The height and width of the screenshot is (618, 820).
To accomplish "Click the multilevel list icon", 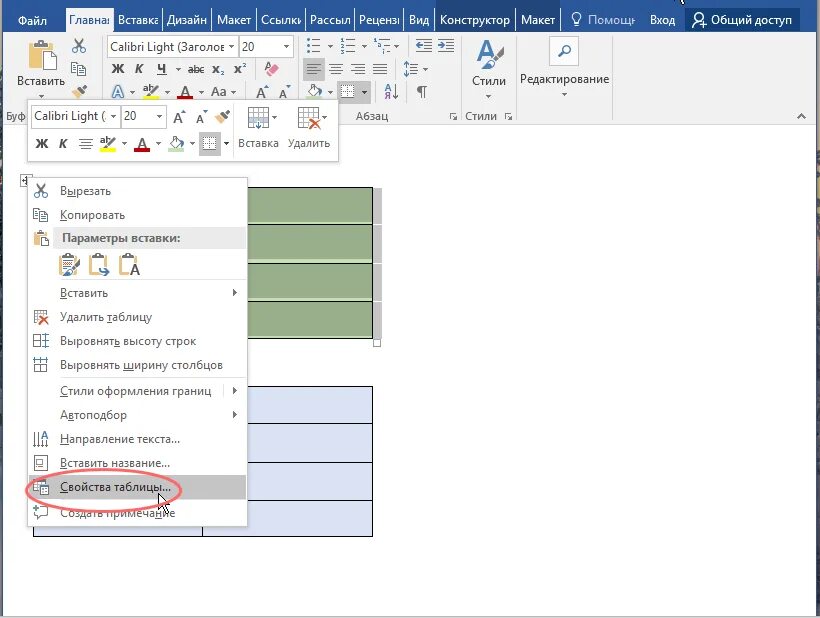I will click(x=382, y=46).
